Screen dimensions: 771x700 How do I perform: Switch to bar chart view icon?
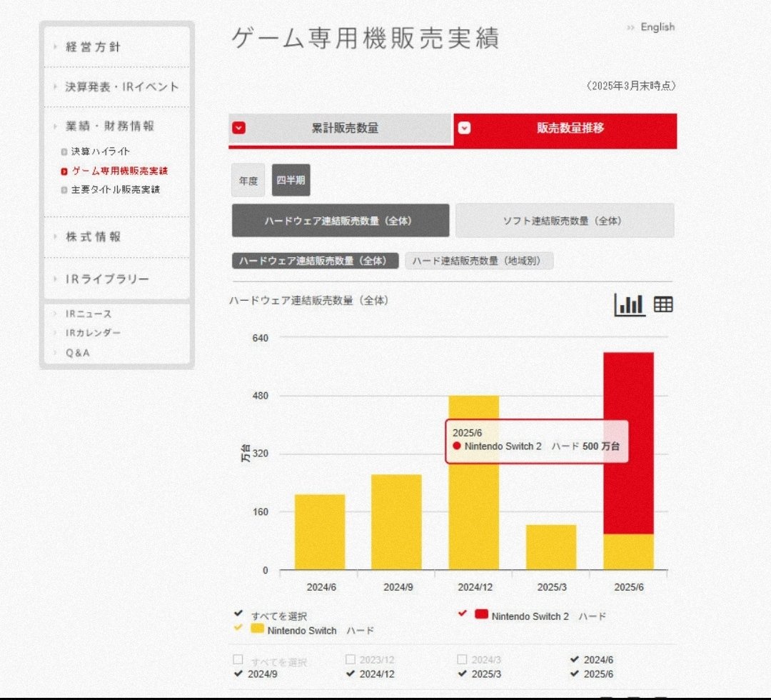click(x=630, y=304)
